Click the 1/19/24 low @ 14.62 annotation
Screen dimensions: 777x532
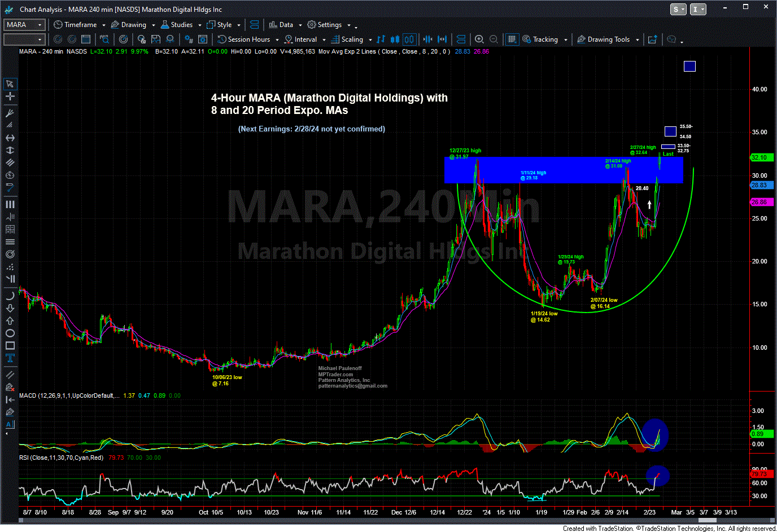[x=544, y=316]
